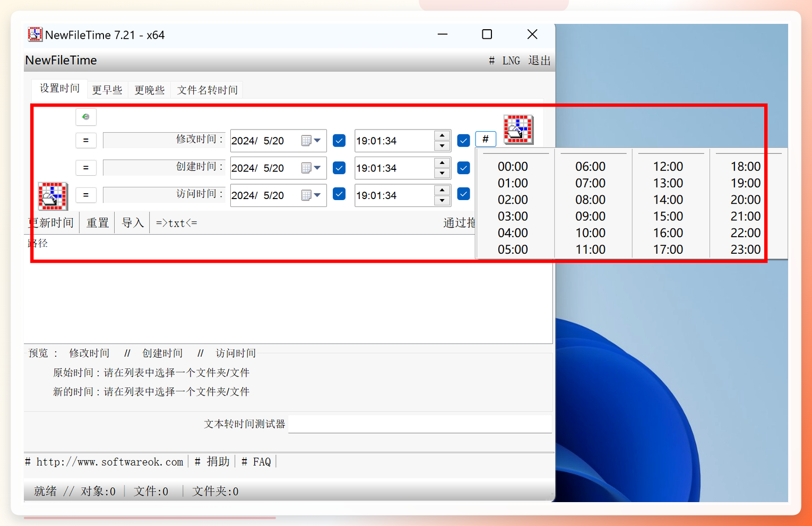Click 退出 to exit the program
The width and height of the screenshot is (812, 526).
pos(539,61)
